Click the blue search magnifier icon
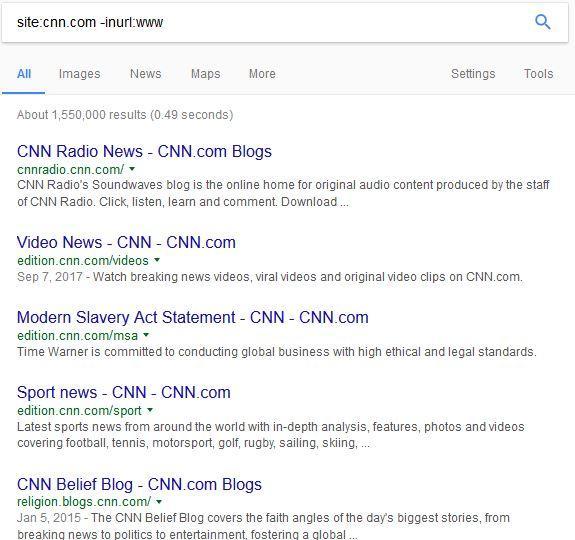 click(542, 22)
